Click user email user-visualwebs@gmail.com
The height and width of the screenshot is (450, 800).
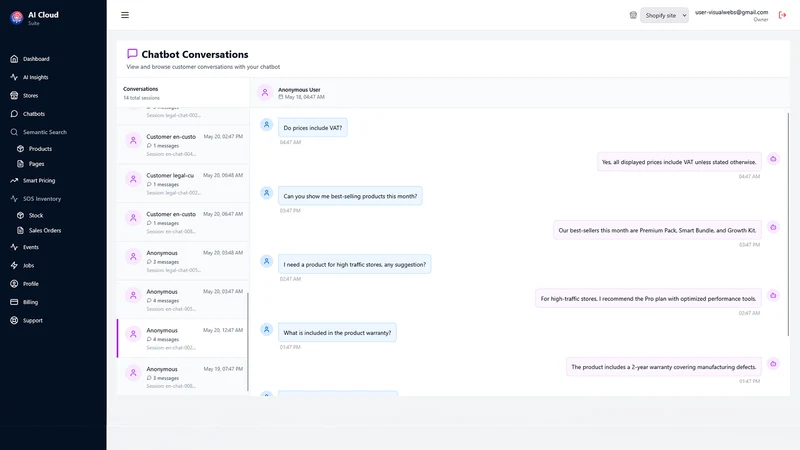click(731, 12)
